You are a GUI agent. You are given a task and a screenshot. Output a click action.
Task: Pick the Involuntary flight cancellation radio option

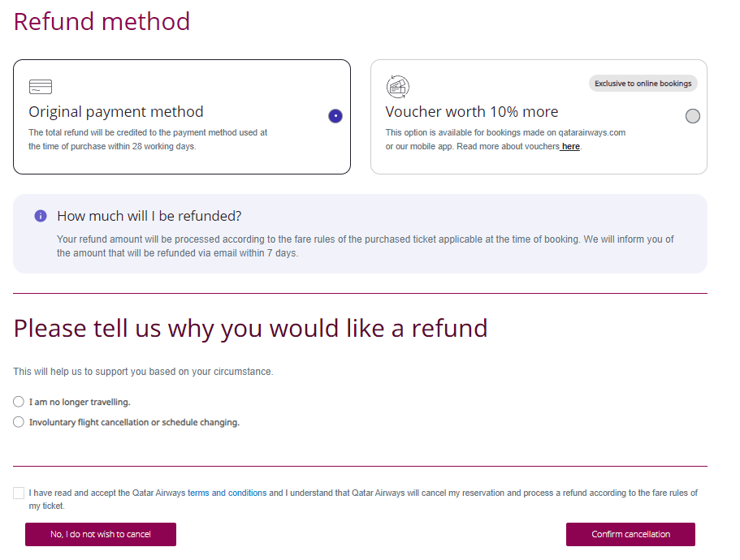[19, 422]
